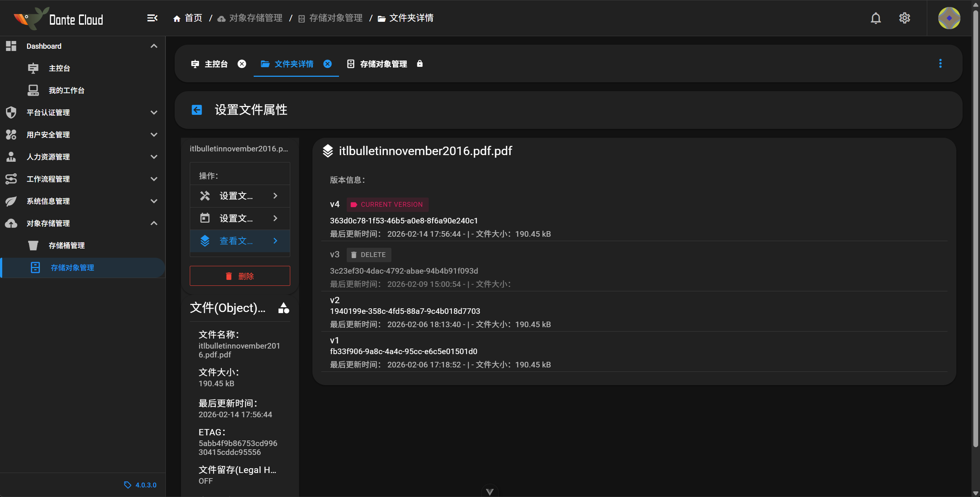Viewport: 980px width, 497px height.
Task: Open the settings gear in the top bar
Action: (x=905, y=18)
